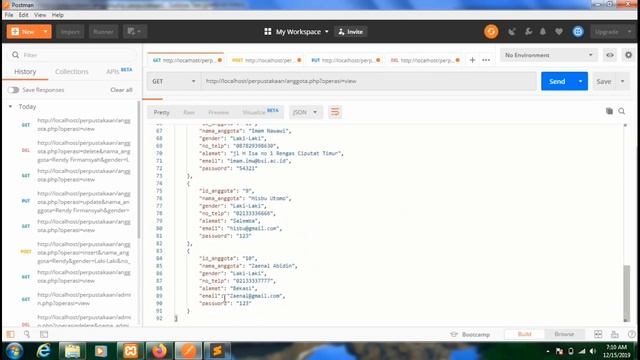This screenshot has width=640, height=360.
Task: Copy response with the copy icon
Action: click(609, 111)
